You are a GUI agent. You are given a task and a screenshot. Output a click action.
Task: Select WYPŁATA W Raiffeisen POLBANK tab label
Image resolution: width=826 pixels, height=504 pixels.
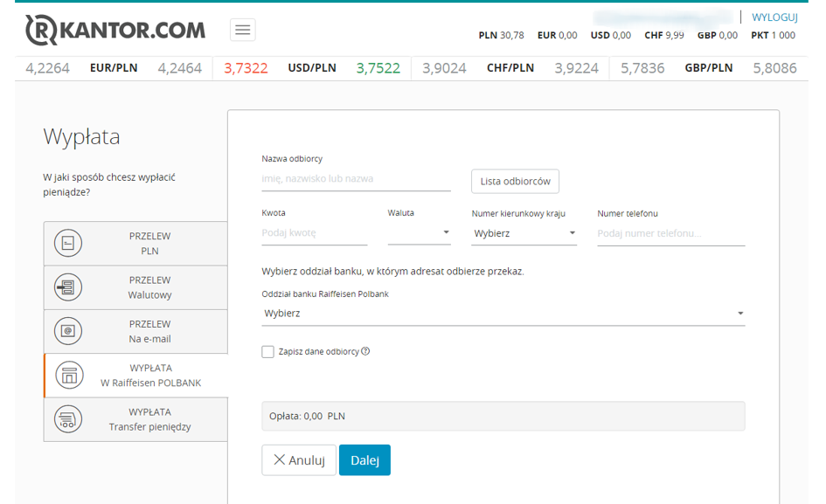150,376
